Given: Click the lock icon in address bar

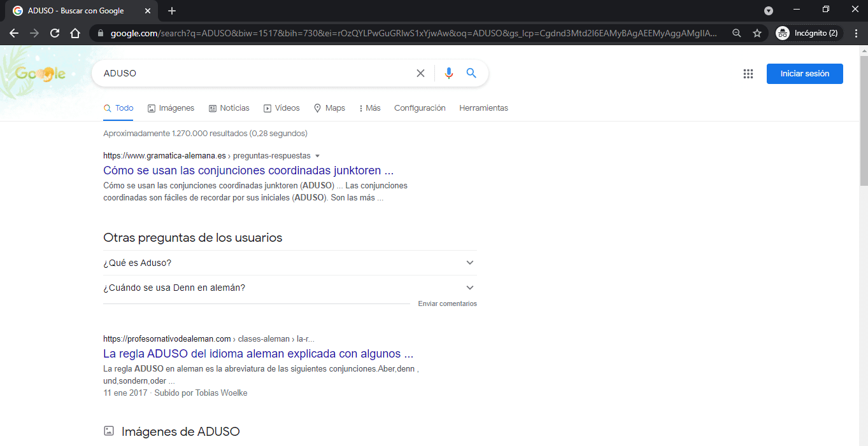Looking at the screenshot, I should [x=101, y=33].
